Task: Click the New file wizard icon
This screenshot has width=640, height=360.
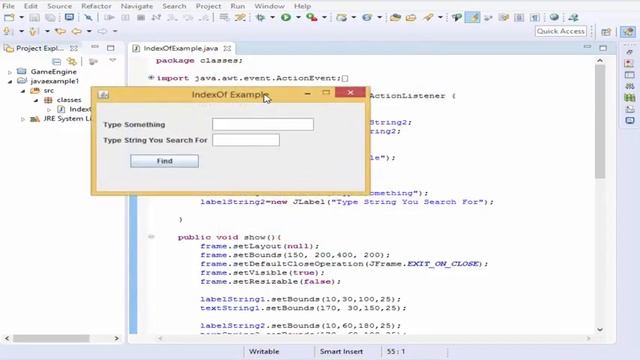Action: [9, 18]
